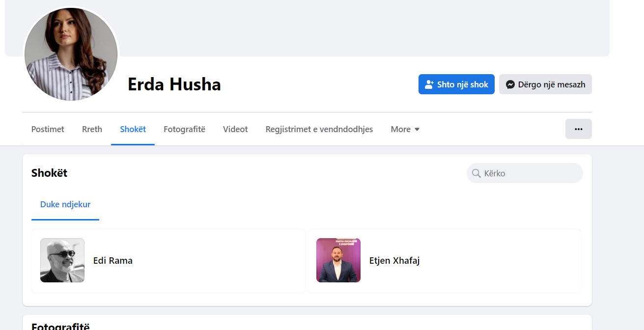Open the three-dots profile options menu
The image size is (644, 330).
(578, 129)
